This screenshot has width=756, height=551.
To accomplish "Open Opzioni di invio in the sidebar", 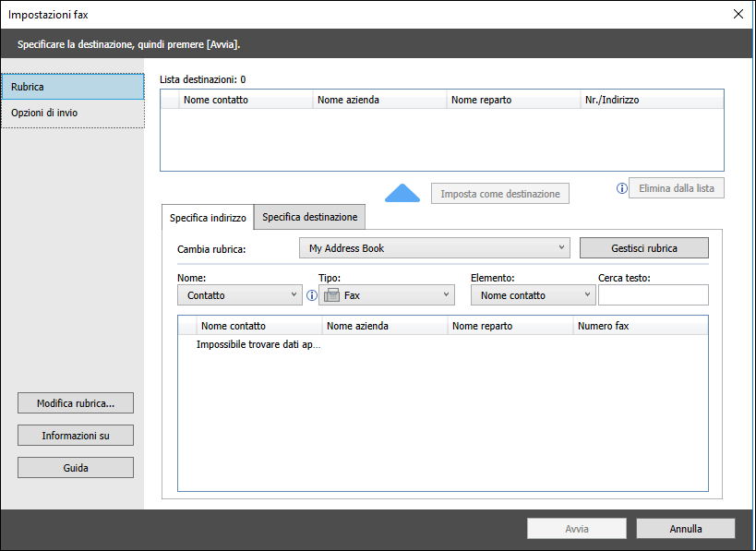I will pyautogui.click(x=73, y=113).
